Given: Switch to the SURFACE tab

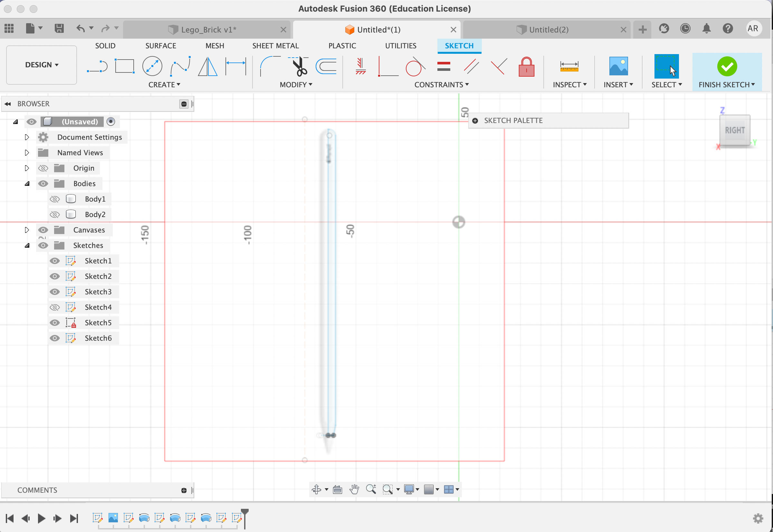Looking at the screenshot, I should tap(161, 46).
